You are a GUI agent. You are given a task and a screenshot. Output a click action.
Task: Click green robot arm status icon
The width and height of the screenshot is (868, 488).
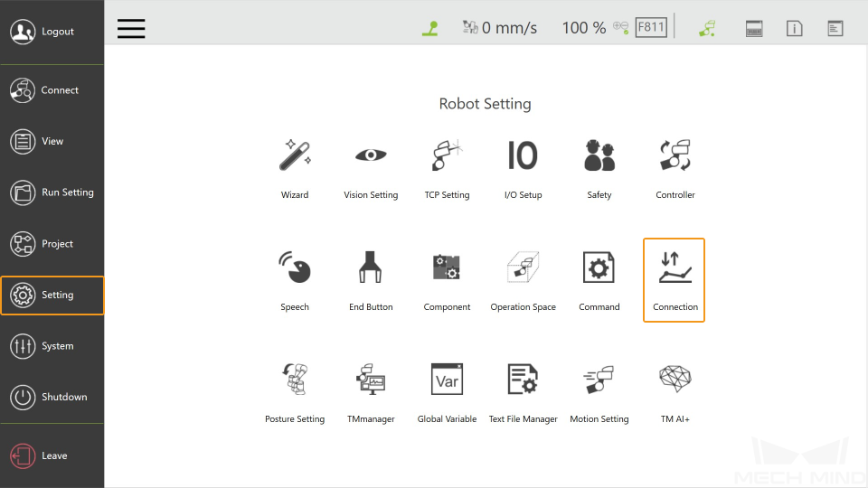pos(430,28)
